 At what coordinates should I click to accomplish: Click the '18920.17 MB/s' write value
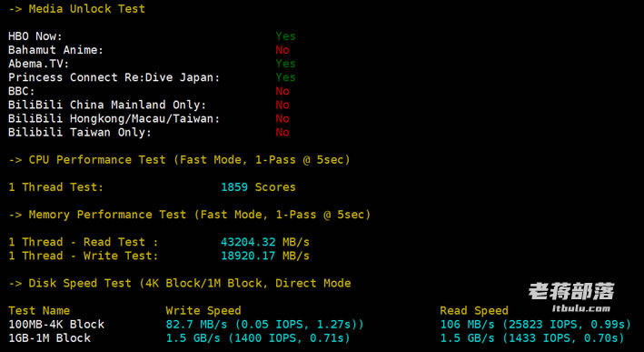[265, 256]
